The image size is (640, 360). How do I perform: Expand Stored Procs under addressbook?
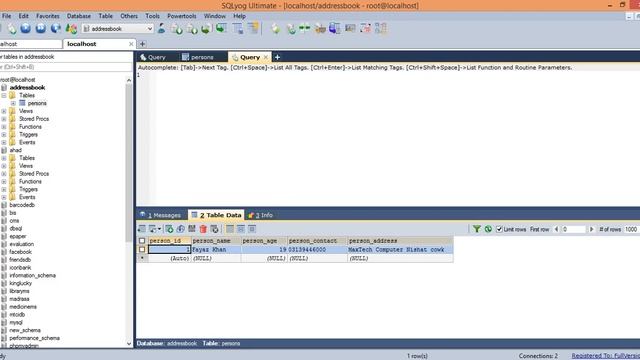pos(4,119)
